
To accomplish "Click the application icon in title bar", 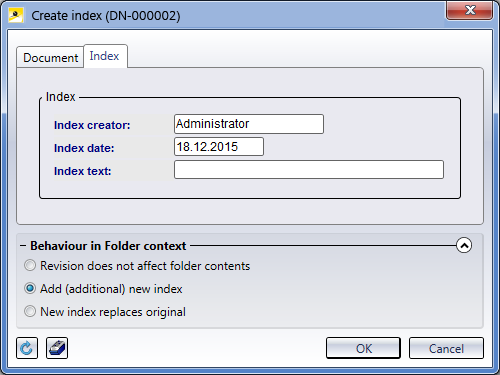I will [16, 15].
